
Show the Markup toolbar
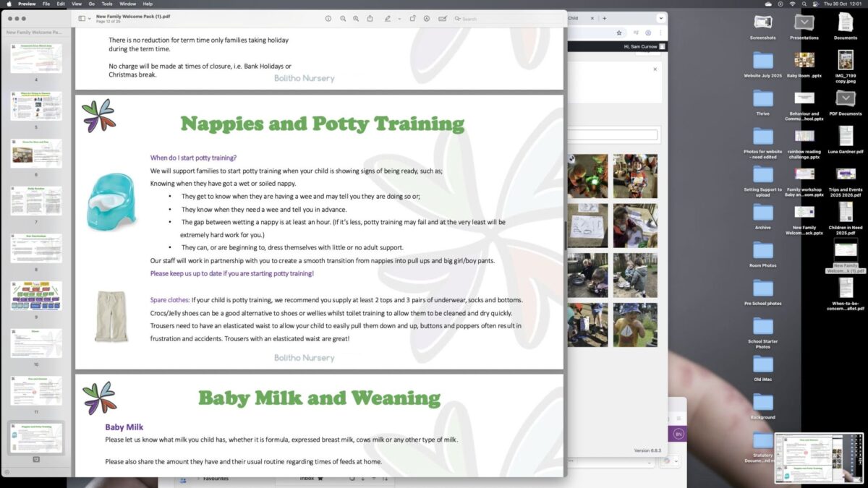coord(427,19)
